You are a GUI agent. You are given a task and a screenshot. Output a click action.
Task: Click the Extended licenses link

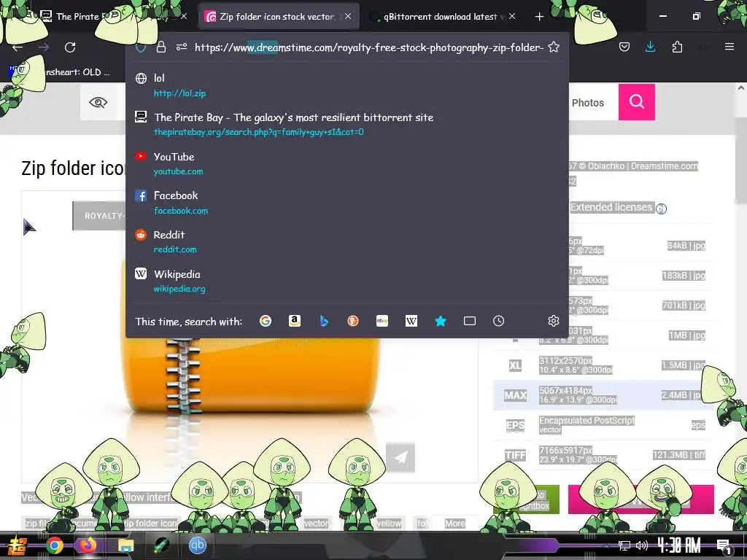click(x=611, y=207)
